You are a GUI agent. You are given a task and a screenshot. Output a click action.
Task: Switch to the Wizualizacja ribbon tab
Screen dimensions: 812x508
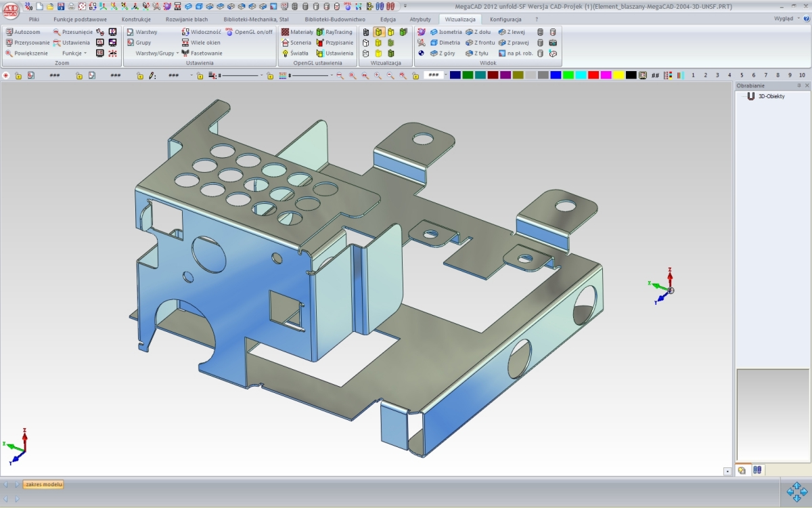[459, 19]
